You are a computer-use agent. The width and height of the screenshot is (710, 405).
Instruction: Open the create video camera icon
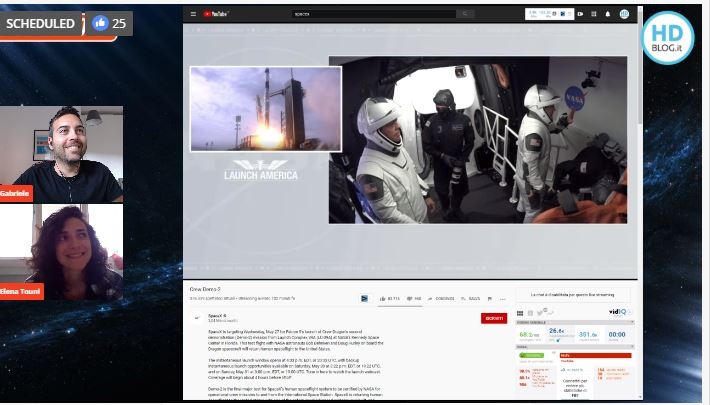click(x=580, y=14)
